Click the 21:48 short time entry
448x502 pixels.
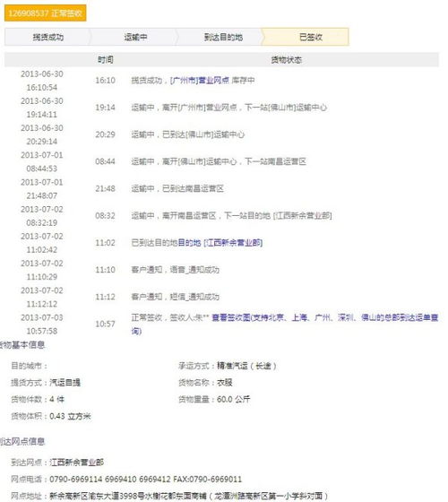click(106, 188)
